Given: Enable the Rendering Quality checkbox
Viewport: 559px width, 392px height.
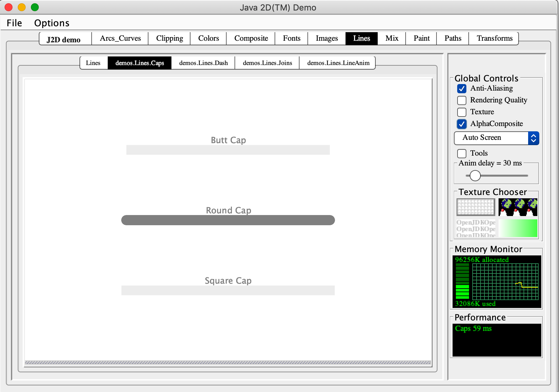Looking at the screenshot, I should 462,100.
